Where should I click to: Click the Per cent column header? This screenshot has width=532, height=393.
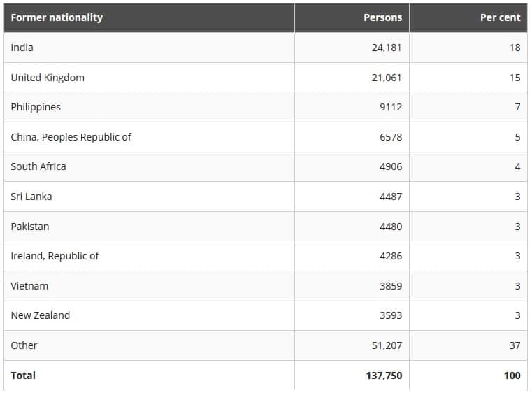(x=500, y=17)
